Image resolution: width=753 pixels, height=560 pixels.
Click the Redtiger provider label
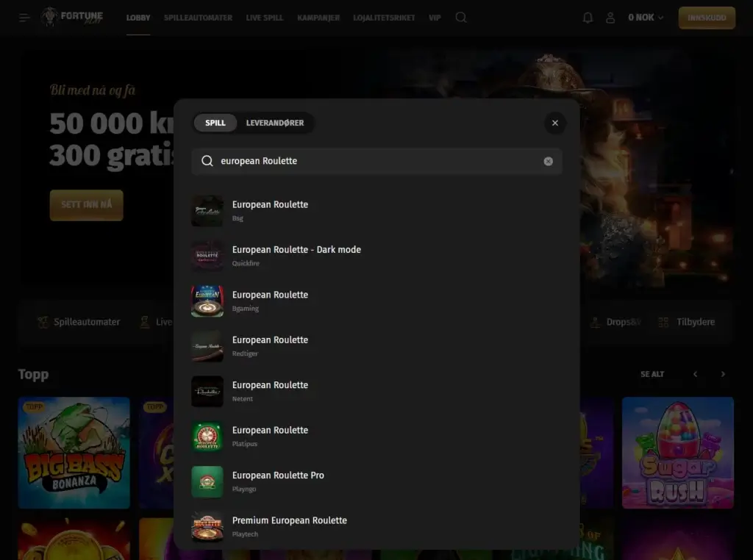pyautogui.click(x=245, y=353)
